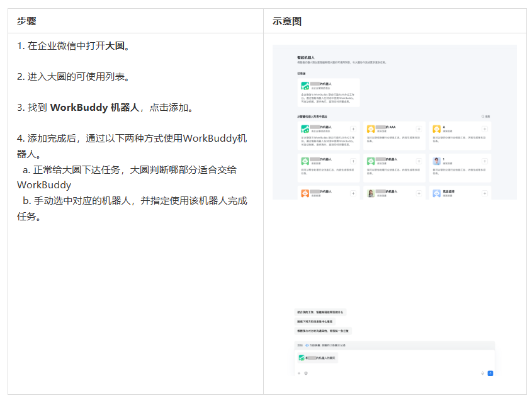The width and height of the screenshot is (532, 403).
Task: Select the middle suggested prompt above the chat input
Action: [x=315, y=321]
